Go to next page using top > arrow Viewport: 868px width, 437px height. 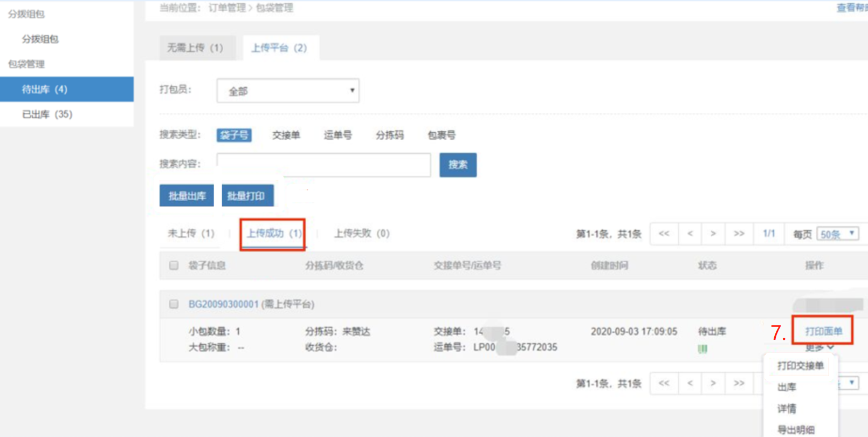click(713, 234)
